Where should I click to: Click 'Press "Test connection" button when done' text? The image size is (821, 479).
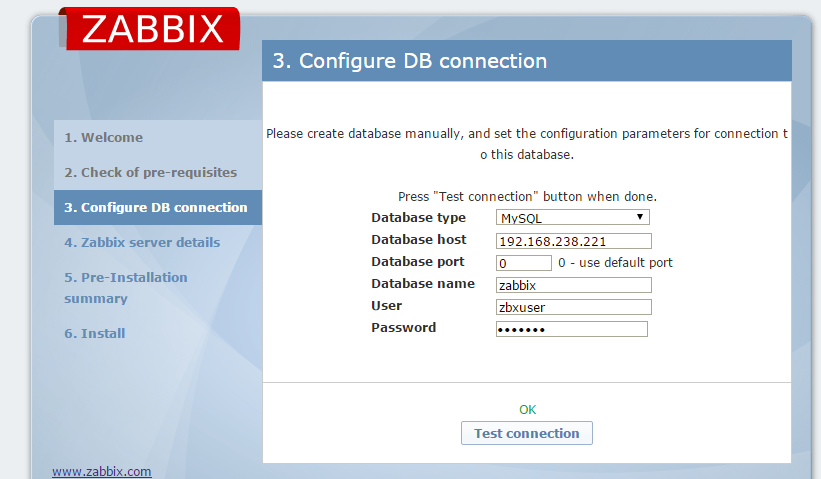click(527, 196)
